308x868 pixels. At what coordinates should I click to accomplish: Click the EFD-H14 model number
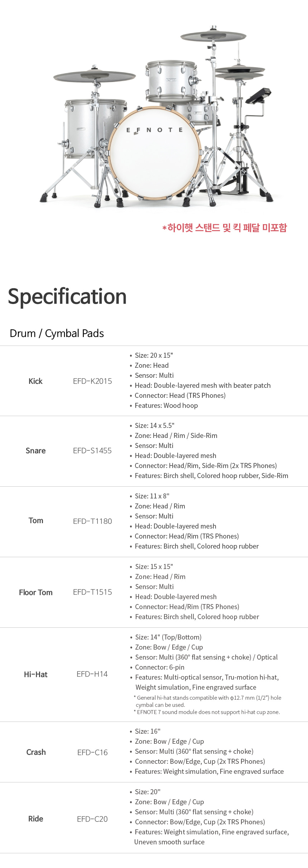click(92, 674)
